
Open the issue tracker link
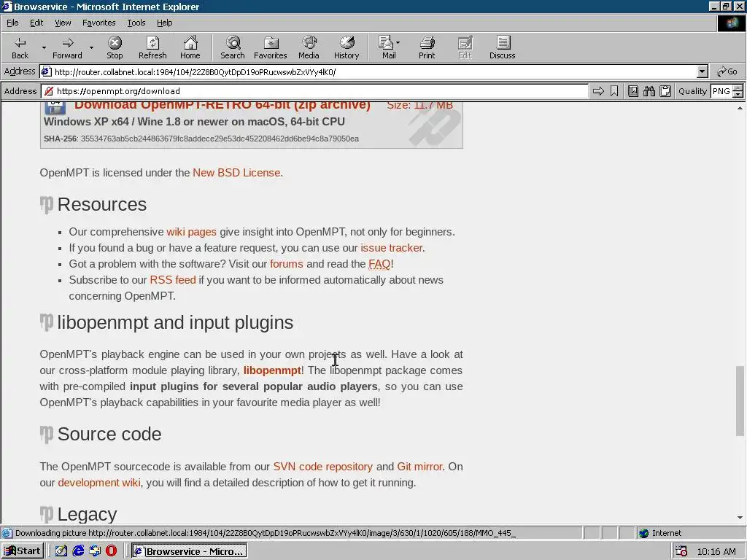(392, 248)
